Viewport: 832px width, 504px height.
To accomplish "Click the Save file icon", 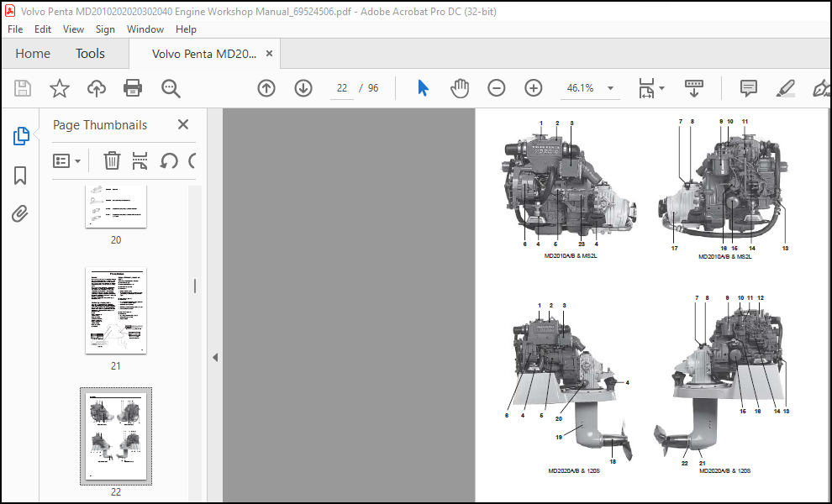I will [x=23, y=88].
